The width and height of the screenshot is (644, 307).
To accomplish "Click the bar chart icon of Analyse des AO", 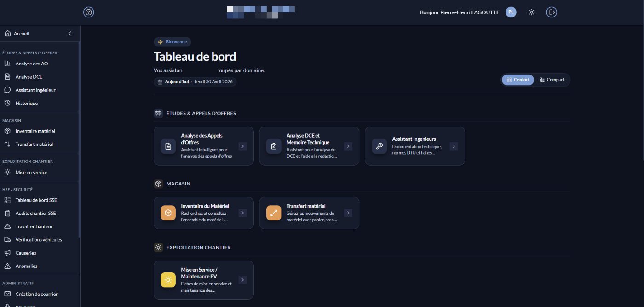I will pos(7,64).
